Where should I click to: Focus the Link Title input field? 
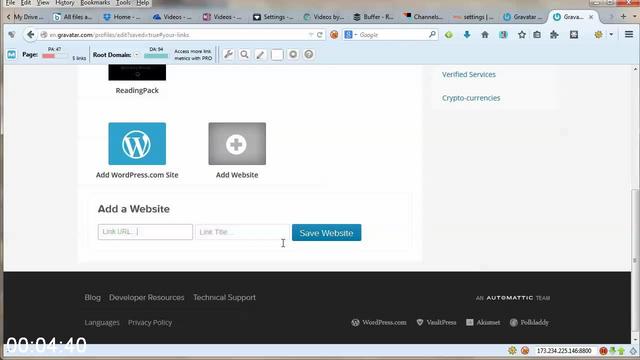(242, 232)
